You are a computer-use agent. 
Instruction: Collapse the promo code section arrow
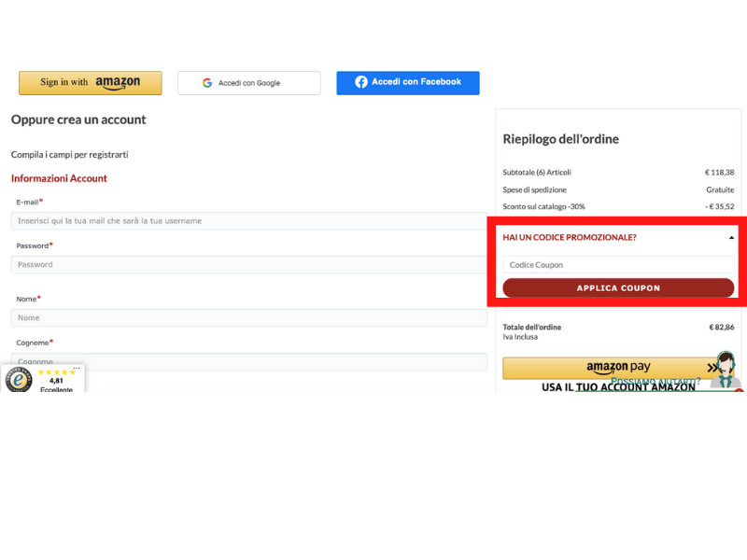coord(731,238)
